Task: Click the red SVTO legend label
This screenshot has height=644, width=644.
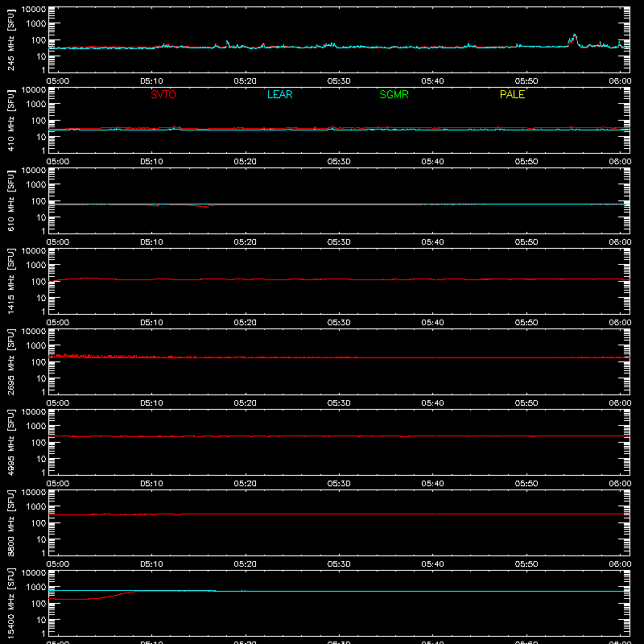Action: click(163, 94)
